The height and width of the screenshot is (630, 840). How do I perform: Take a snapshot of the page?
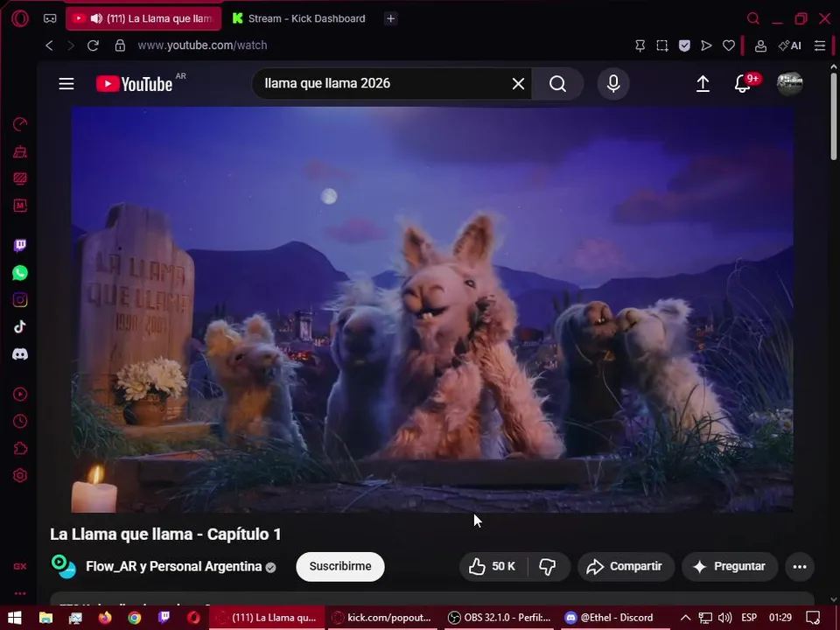(x=662, y=45)
